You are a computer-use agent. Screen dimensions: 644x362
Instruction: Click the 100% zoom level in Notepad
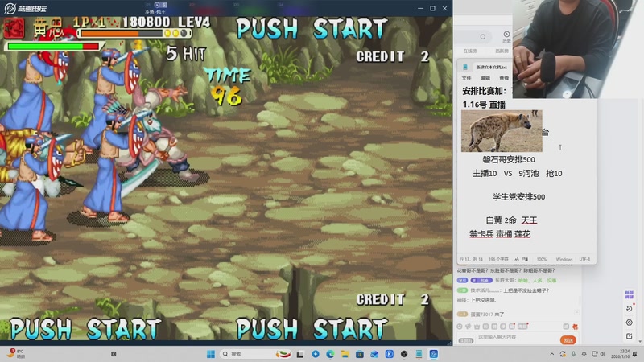[x=542, y=259]
